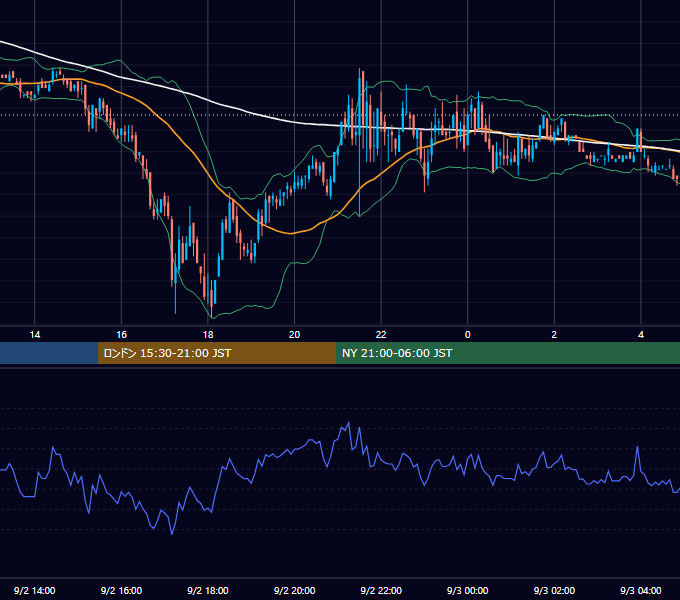Click the 20 hour label on price chart axis
This screenshot has height=600, width=680.
(294, 335)
